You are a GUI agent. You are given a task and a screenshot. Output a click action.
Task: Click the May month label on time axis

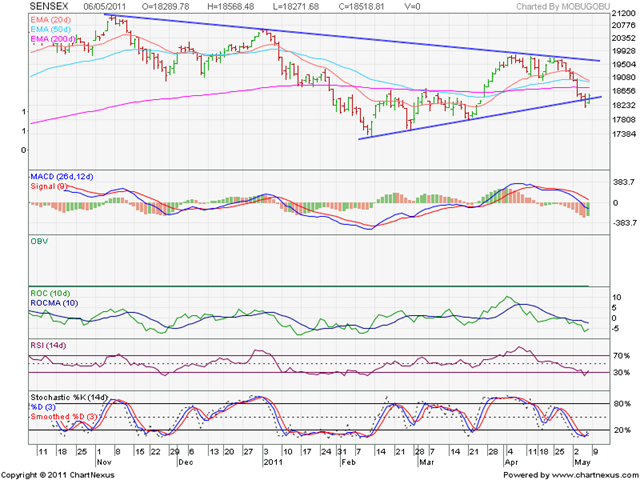click(581, 462)
